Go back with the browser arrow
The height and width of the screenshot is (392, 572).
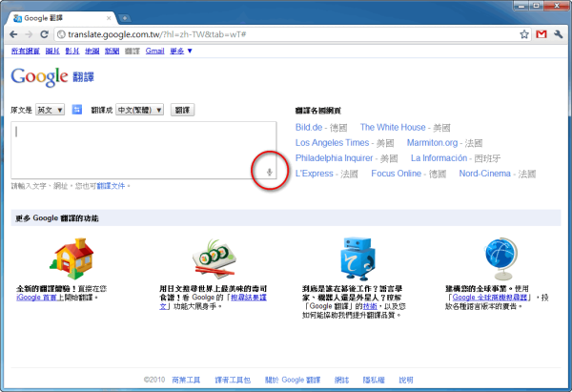[13, 34]
